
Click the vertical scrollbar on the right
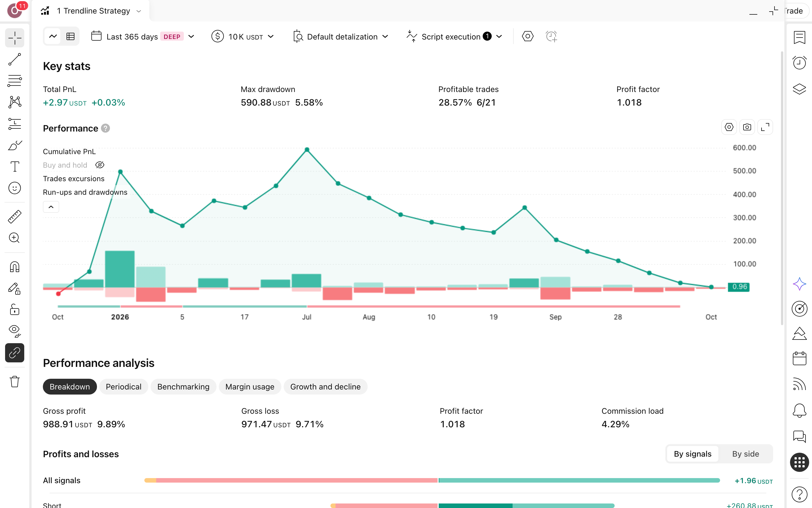782,188
